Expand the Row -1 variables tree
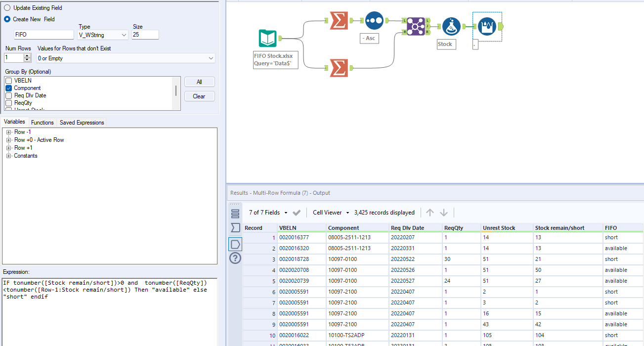Image resolution: width=644 pixels, height=346 pixels. tap(8, 131)
